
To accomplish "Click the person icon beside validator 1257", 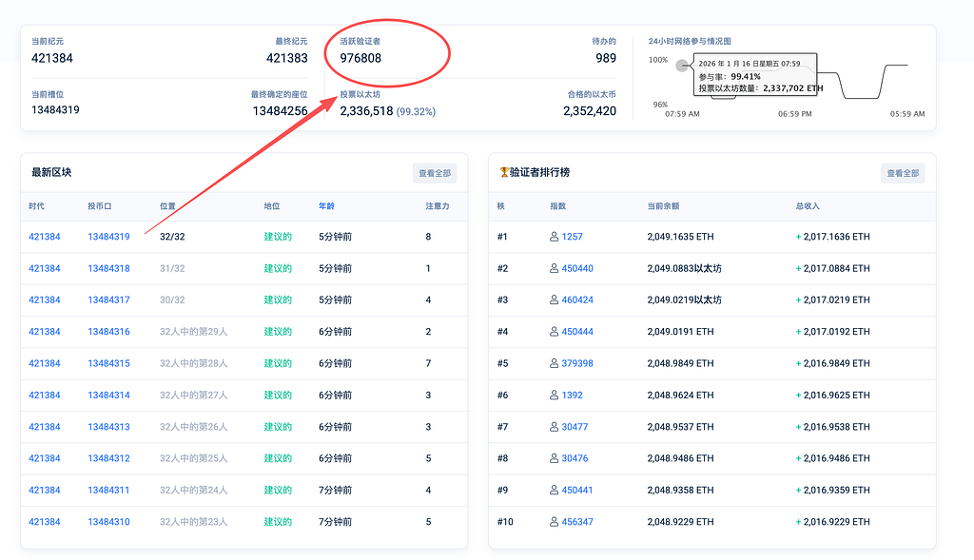I will coord(555,237).
